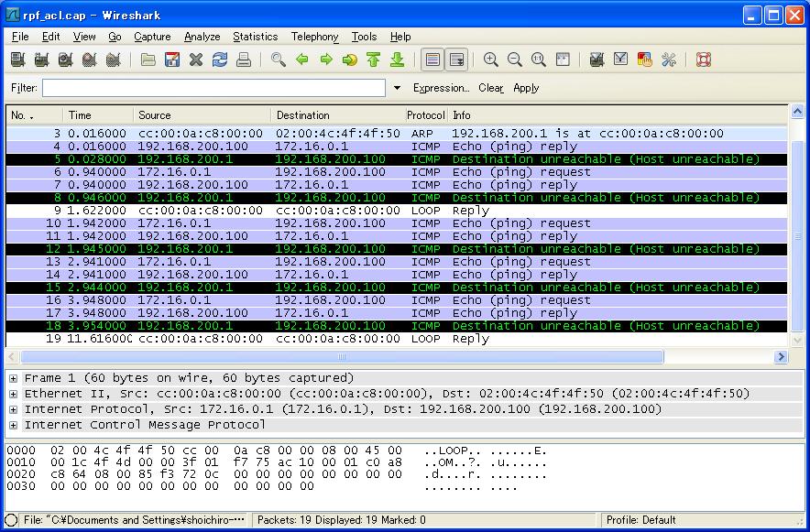Screen dimensions: 810x532
Task: Open the Help menu
Action: [400, 37]
